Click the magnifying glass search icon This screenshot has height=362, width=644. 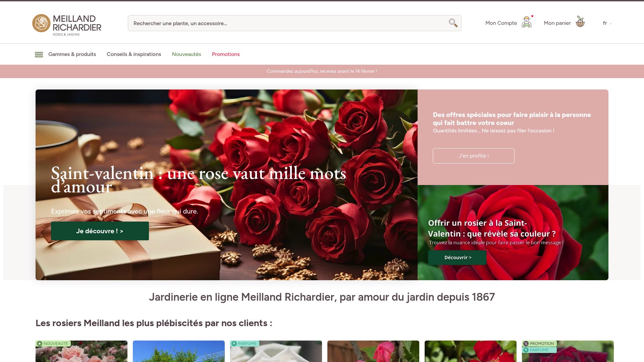tap(453, 23)
